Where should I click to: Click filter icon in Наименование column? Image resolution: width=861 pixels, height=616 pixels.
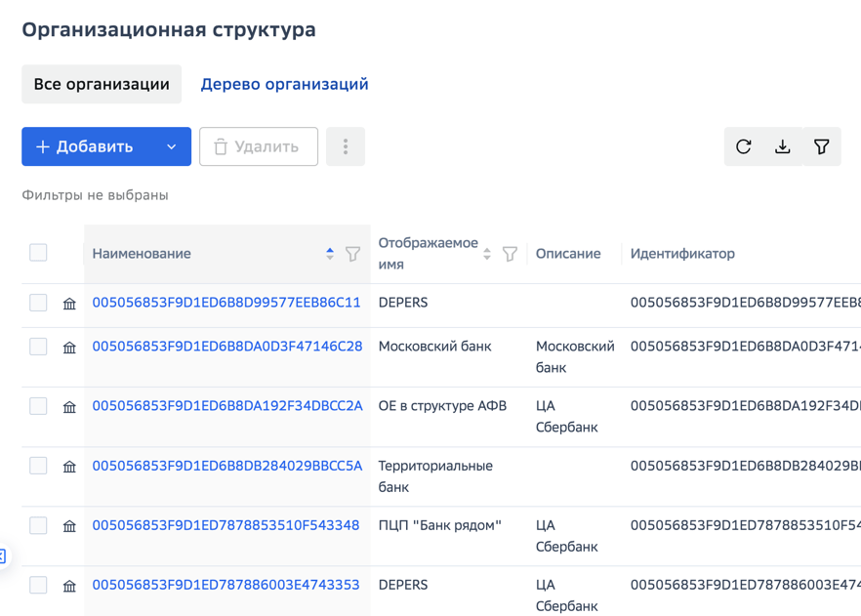[353, 254]
